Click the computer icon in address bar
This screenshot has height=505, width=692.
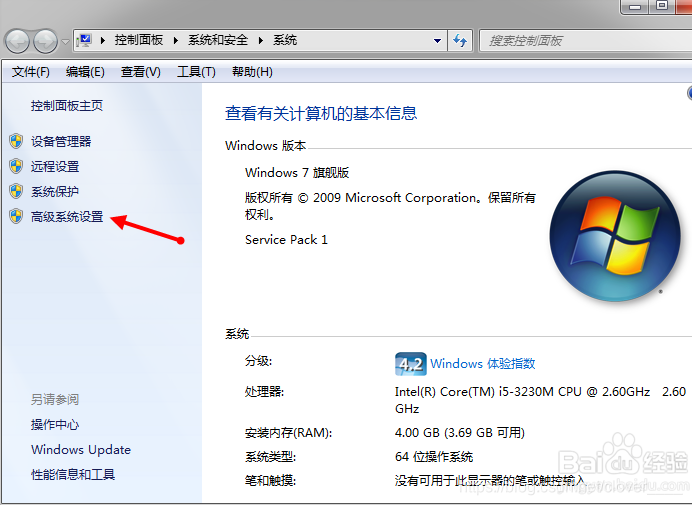pos(84,41)
